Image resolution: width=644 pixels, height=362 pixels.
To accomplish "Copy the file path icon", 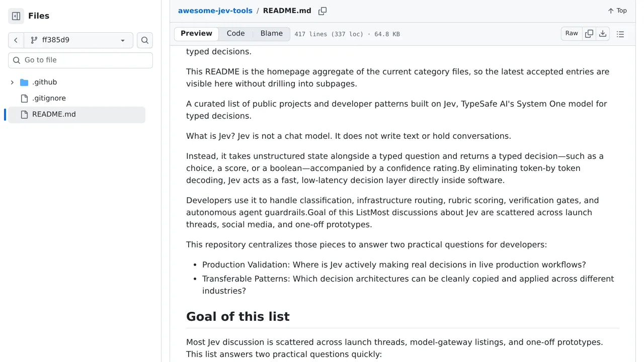I will tap(323, 11).
